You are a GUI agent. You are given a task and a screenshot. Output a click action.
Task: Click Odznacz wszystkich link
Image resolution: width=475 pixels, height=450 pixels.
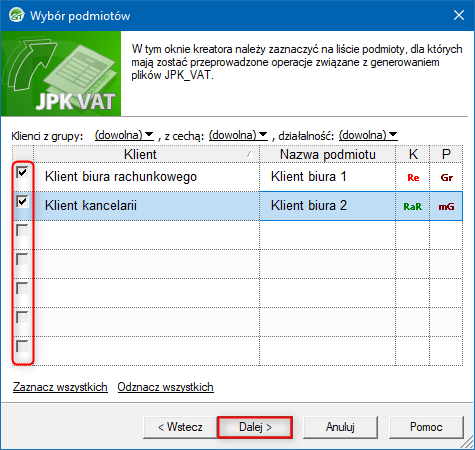(166, 387)
